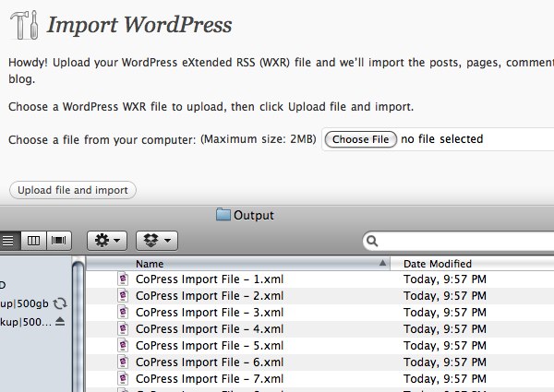
Task: Switch Finder to column view
Action: pos(33,241)
